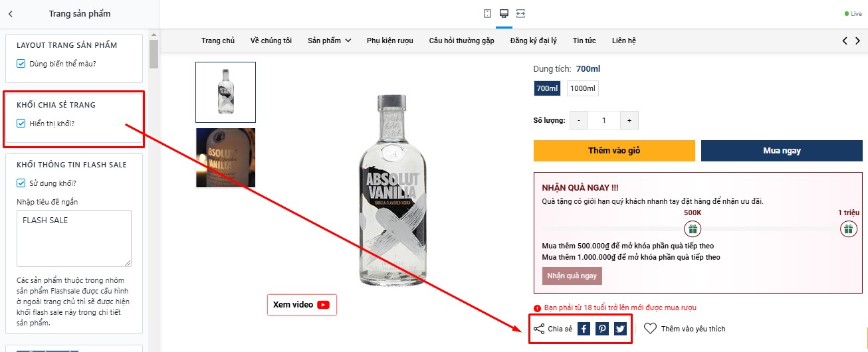
Task: Toggle 'Dùng biến thể màu?' checkbox
Action: pyautogui.click(x=21, y=64)
